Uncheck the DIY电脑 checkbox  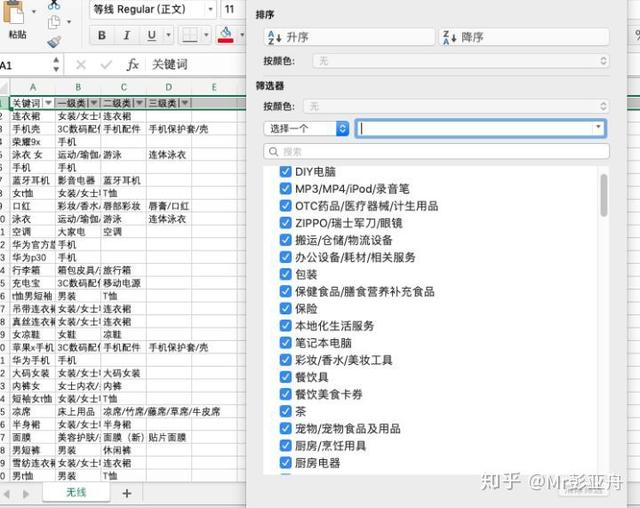(285, 171)
